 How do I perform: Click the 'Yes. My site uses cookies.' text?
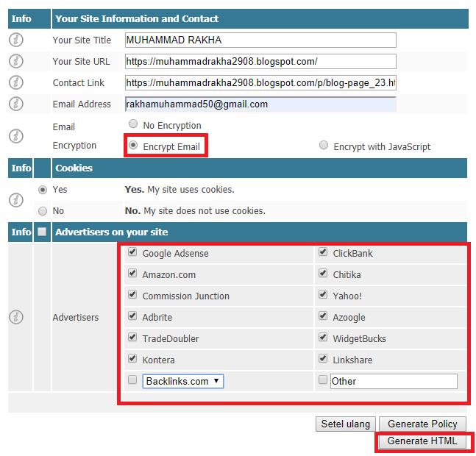point(180,190)
